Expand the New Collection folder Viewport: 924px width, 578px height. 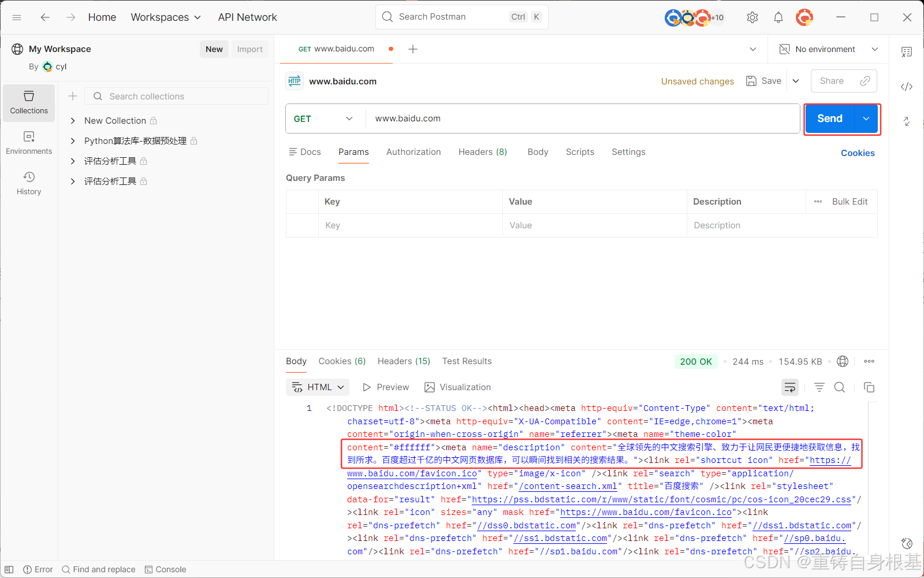tap(73, 121)
